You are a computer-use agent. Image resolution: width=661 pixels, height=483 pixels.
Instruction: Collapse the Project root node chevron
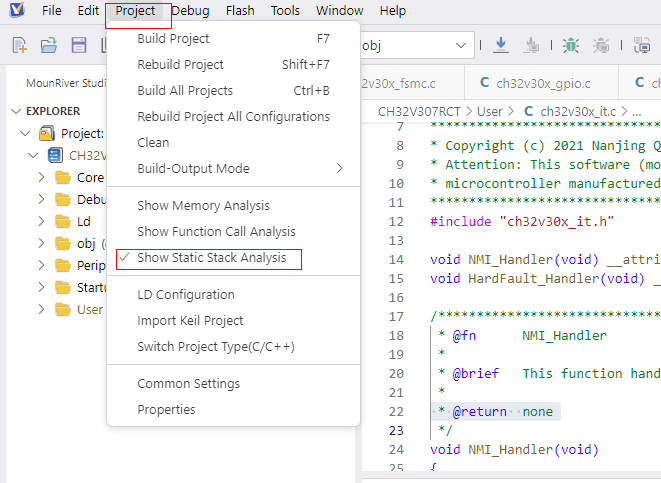(25, 134)
